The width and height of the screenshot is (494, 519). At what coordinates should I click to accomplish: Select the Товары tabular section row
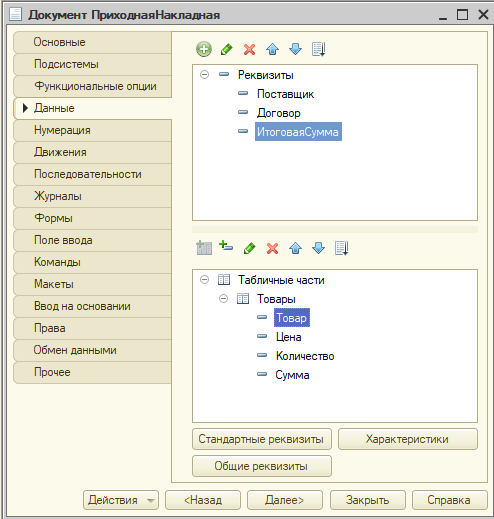pyautogui.click(x=276, y=299)
